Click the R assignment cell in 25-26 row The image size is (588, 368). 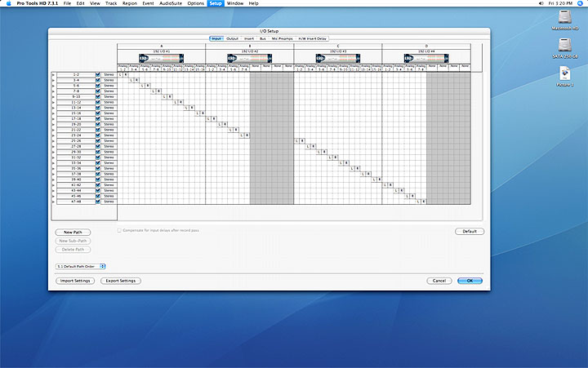click(x=302, y=141)
